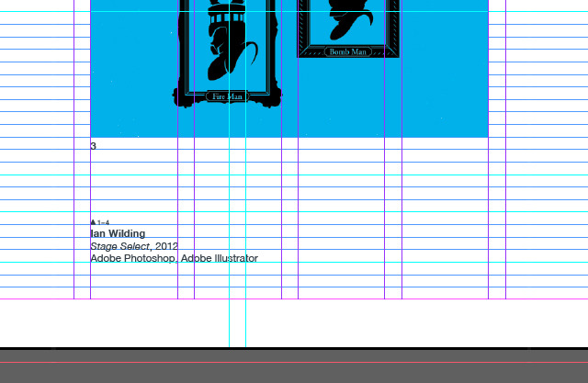588x383 pixels.
Task: Click the 'Ian Wilding' caption heading
Action: point(118,234)
